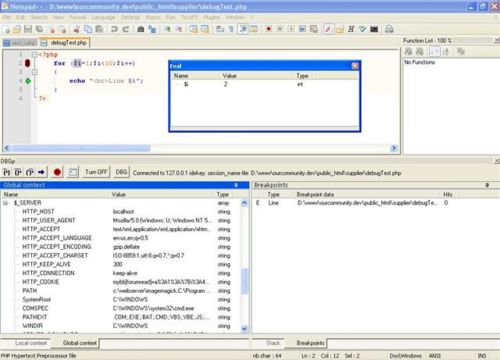Viewport: 500px width, 360px height.
Task: Switch to the Stack tab
Action: 273,343
